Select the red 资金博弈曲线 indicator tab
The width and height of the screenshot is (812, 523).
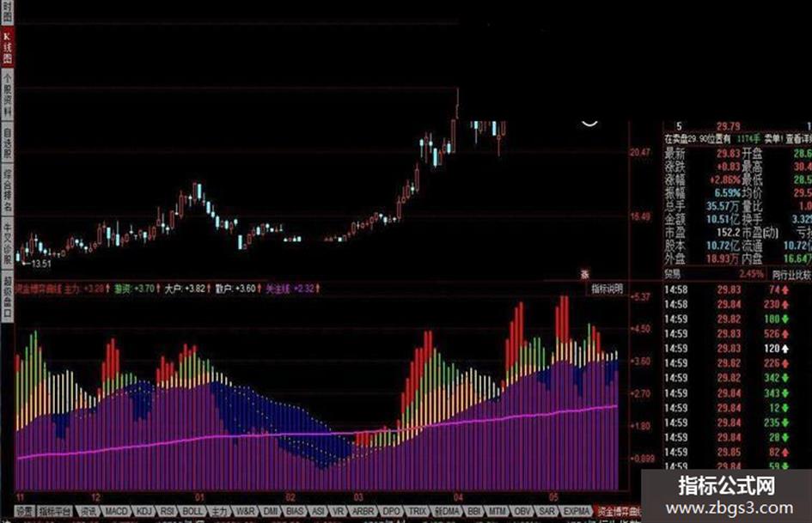tap(619, 512)
